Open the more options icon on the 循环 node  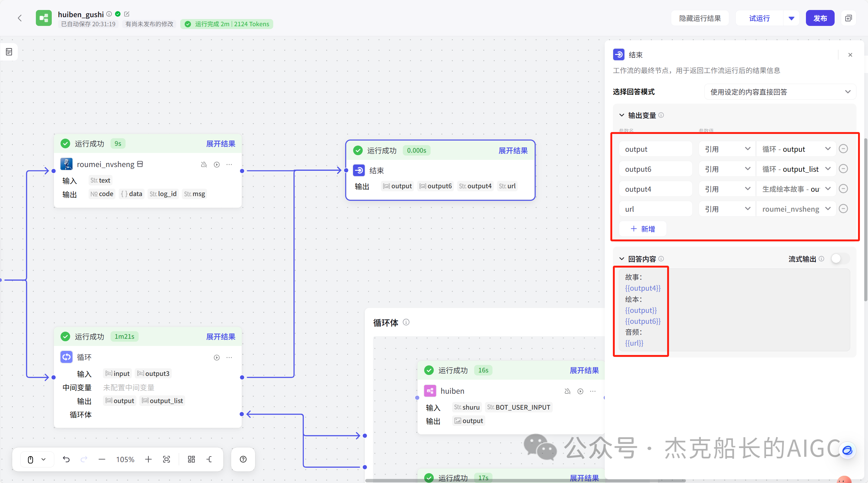coord(230,357)
